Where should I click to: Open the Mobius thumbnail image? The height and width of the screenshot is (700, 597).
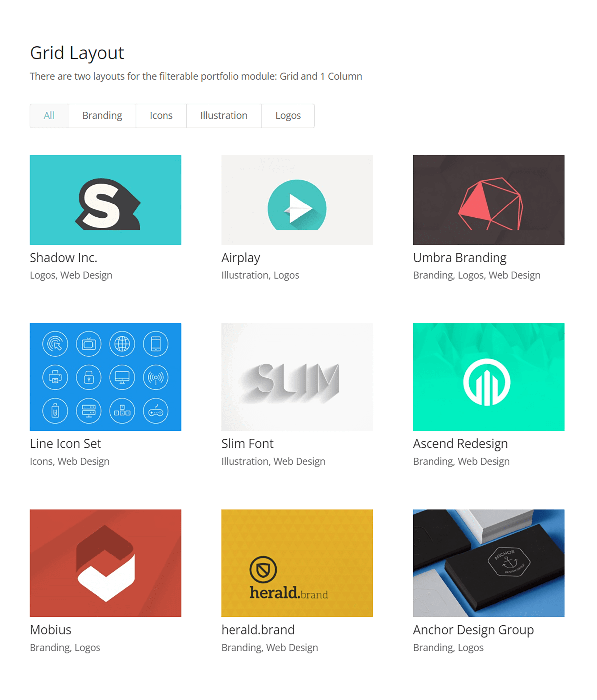point(105,563)
